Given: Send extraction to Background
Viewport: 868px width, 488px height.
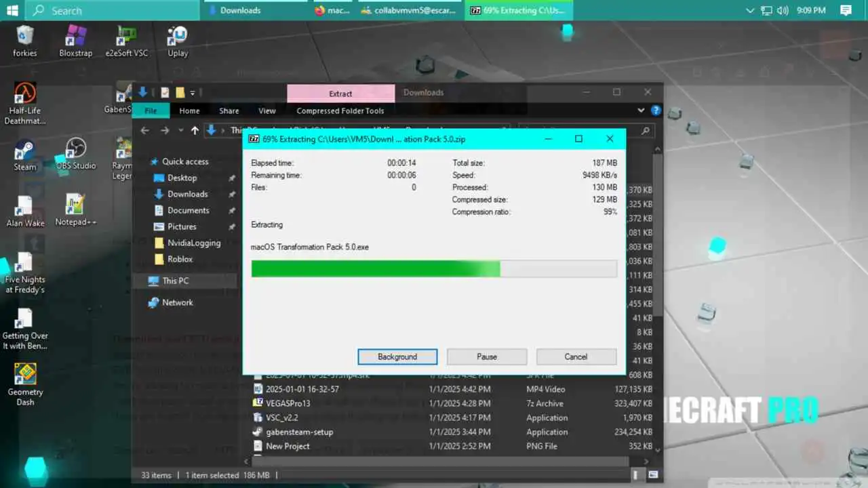Looking at the screenshot, I should pos(397,357).
